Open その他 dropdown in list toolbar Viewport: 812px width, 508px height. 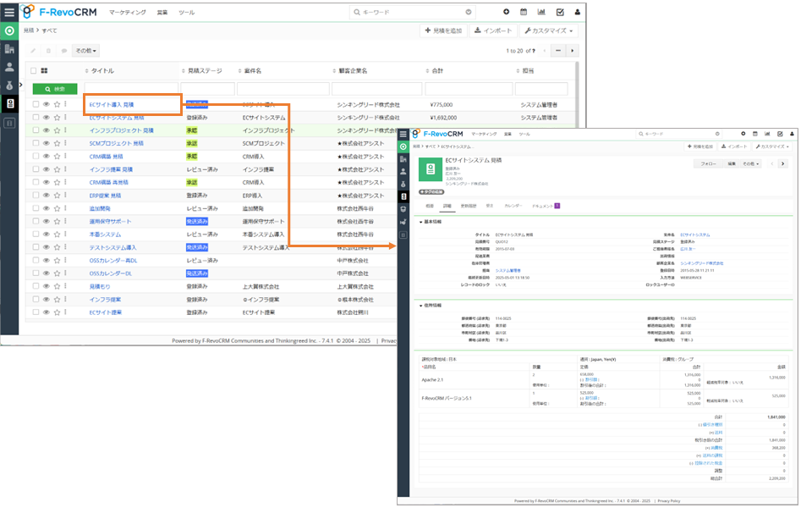(x=85, y=51)
